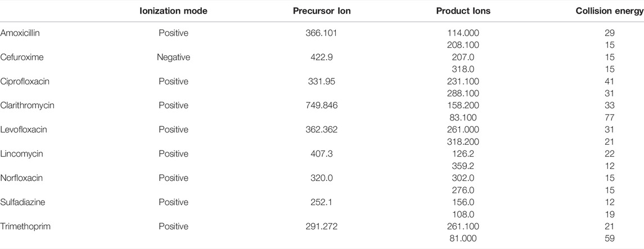This screenshot has height=249, width=644.
Task: Click product ion value 81.000
Action: [463, 239]
